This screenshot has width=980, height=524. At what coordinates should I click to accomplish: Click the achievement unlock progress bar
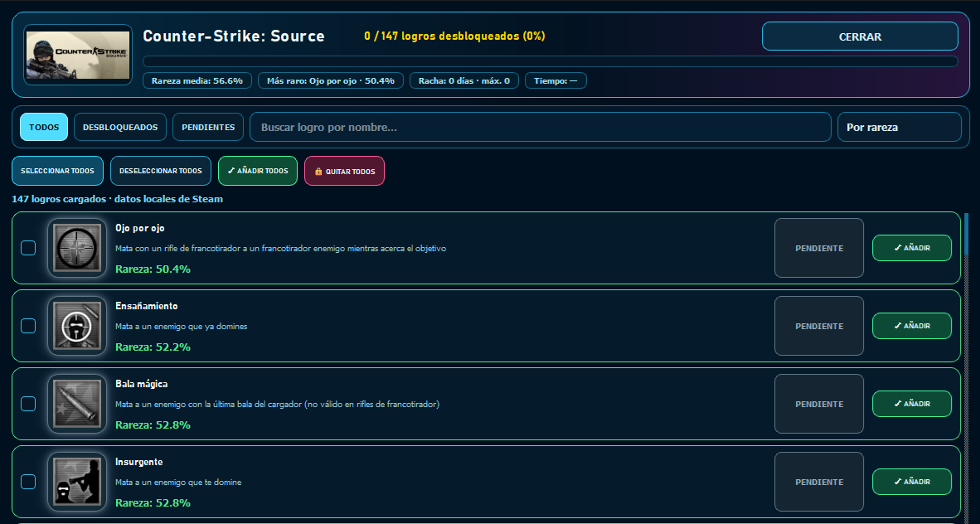click(550, 61)
